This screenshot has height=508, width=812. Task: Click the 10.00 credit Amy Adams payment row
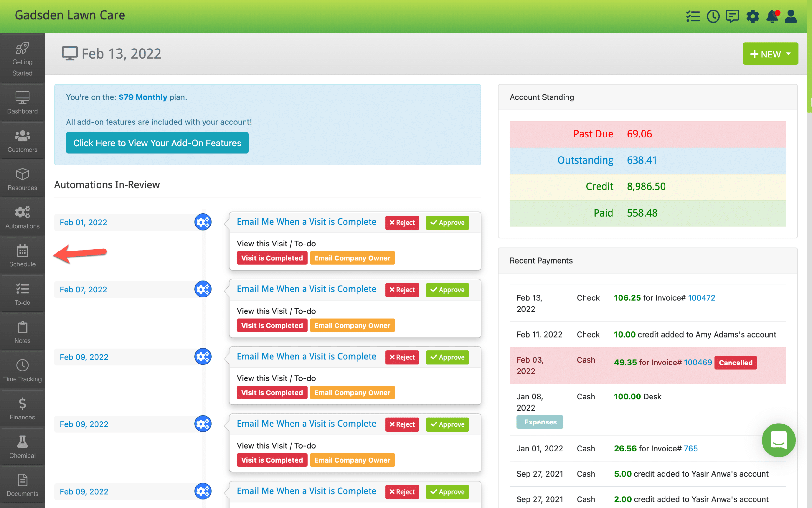tap(648, 334)
